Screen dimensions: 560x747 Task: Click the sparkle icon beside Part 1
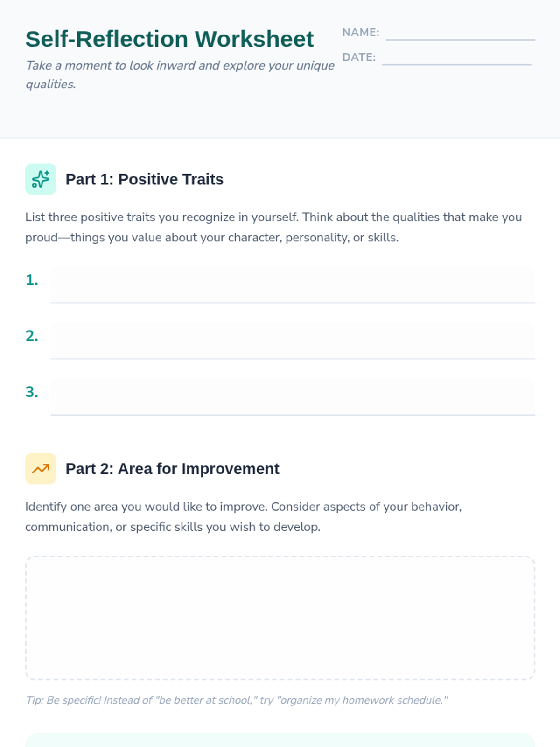click(41, 179)
